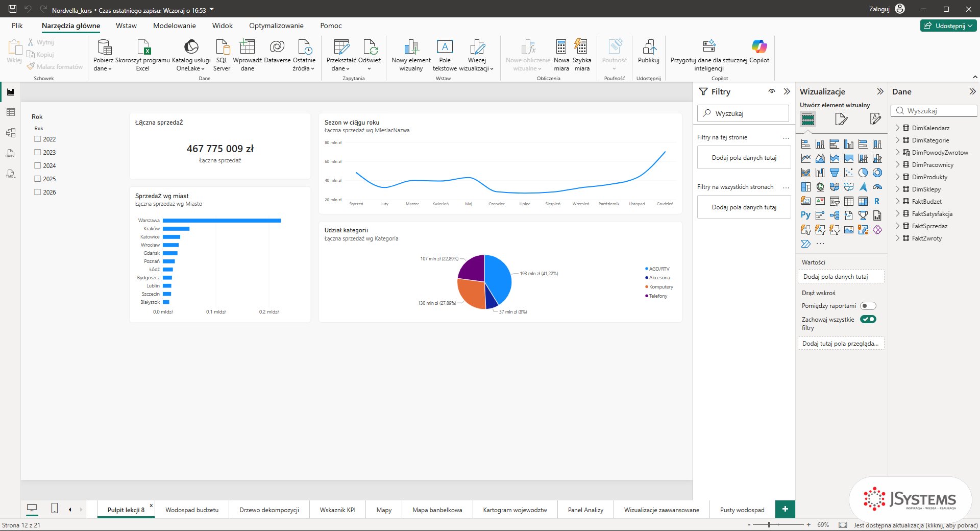Add a new report page
The width and height of the screenshot is (980, 531).
point(785,509)
